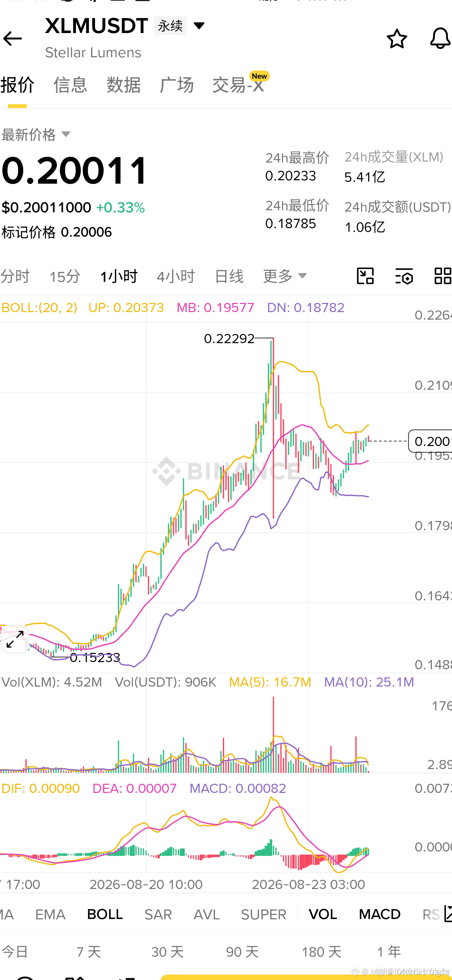The height and width of the screenshot is (980, 452).
Task: Tap the +0.33% price change percentage
Action: 121,208
